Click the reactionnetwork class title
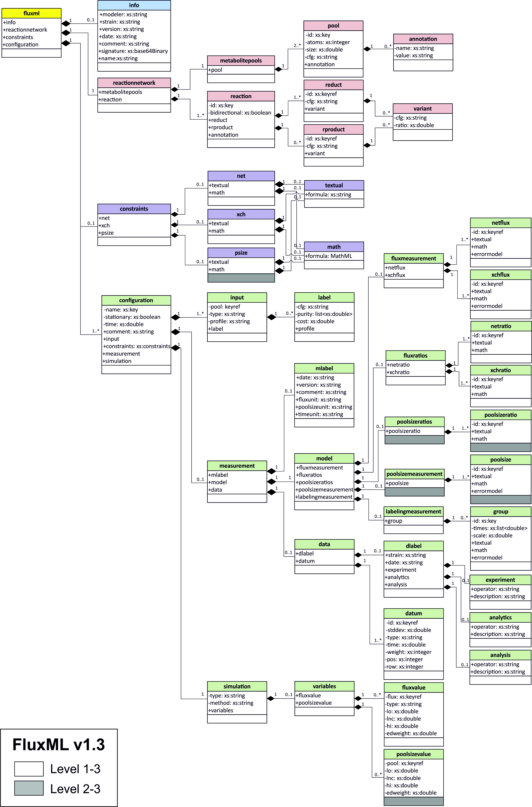 point(134,83)
